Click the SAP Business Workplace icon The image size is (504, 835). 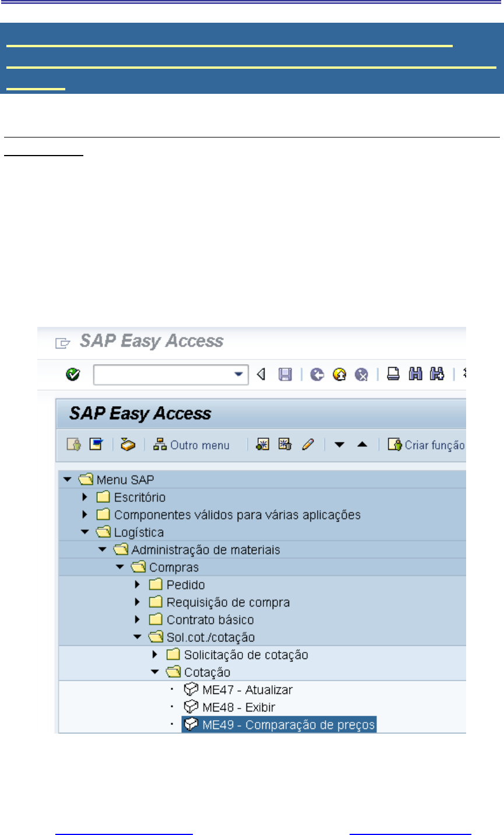(x=128, y=445)
